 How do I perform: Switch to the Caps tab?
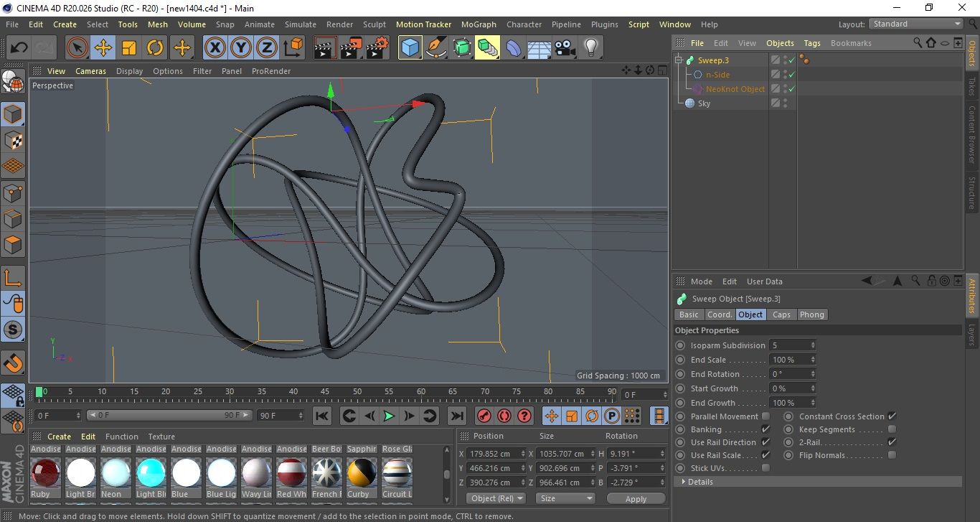click(x=781, y=314)
